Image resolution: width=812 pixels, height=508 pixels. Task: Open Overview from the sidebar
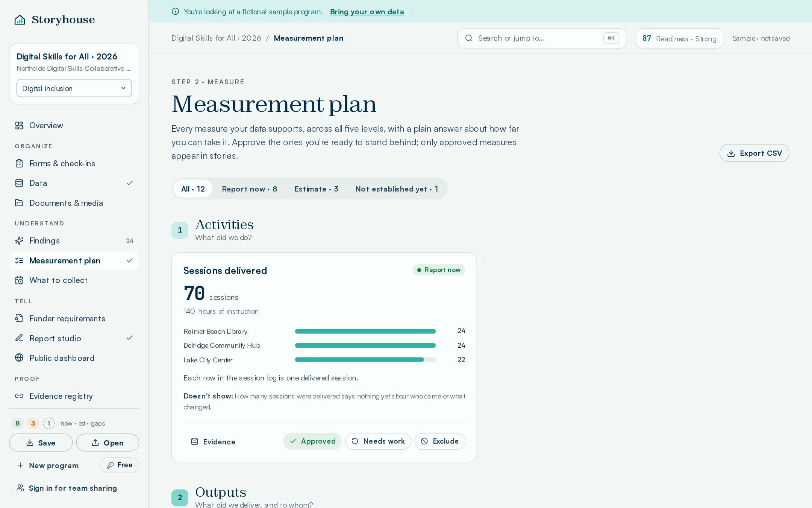tap(74, 125)
